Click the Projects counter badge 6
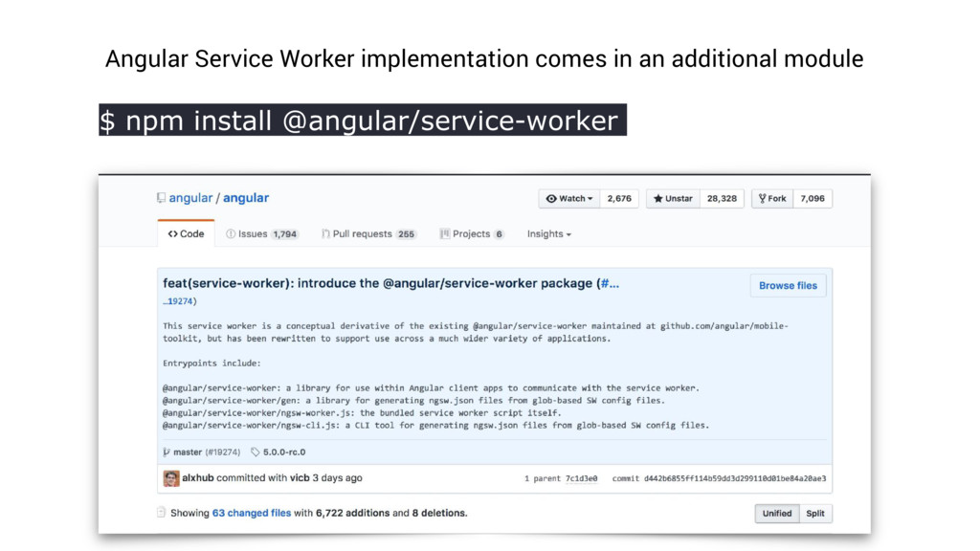This screenshot has width=980, height=551. click(x=499, y=234)
